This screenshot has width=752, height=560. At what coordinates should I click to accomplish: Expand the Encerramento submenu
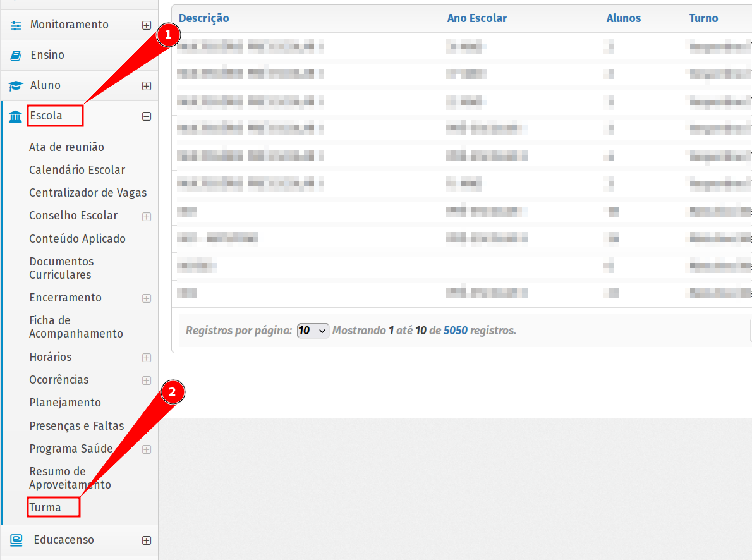tap(147, 298)
